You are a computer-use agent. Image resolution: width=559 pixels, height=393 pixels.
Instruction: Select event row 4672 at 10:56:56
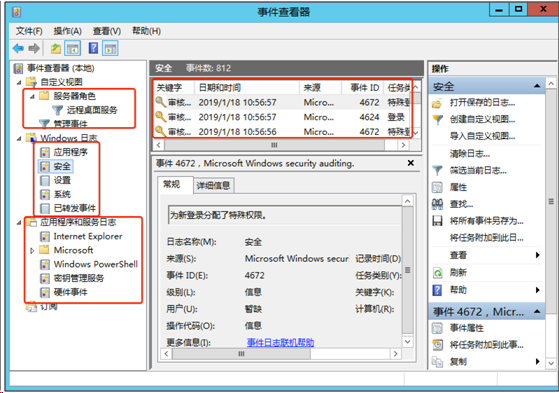click(x=283, y=132)
